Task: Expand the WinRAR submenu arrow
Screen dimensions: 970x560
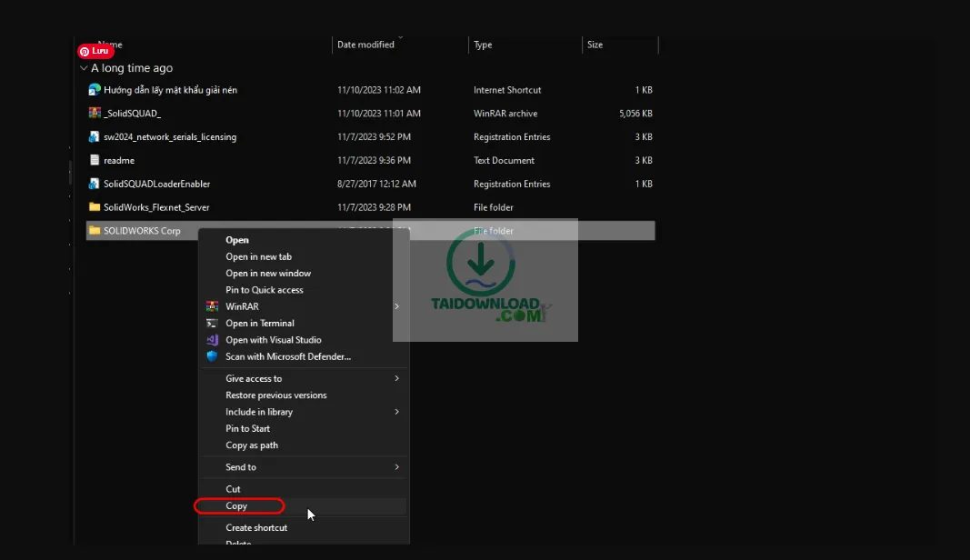Action: tap(396, 306)
